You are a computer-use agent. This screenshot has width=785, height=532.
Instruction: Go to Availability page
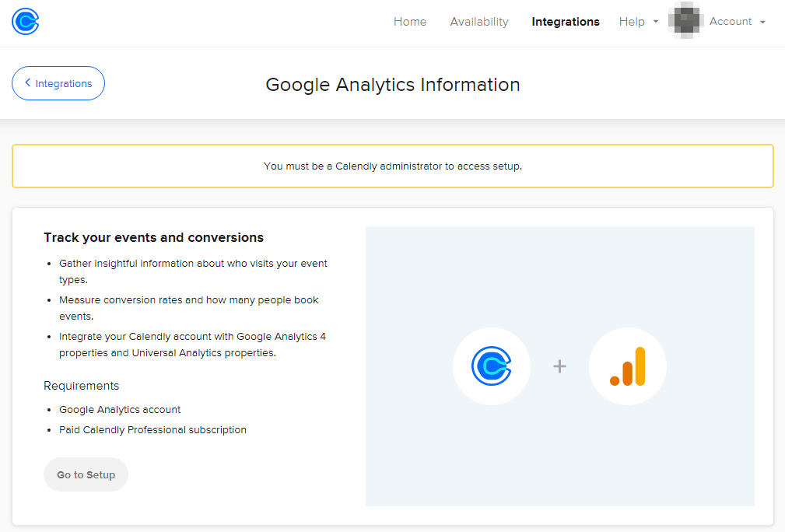[479, 22]
